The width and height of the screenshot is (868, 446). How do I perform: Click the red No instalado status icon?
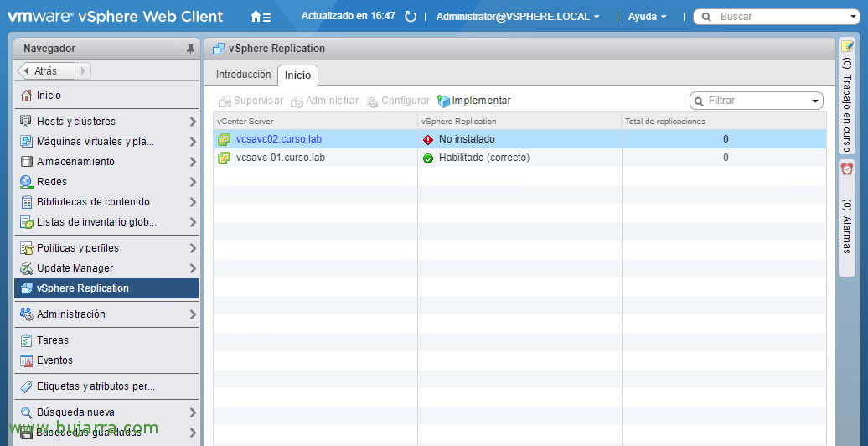(428, 140)
